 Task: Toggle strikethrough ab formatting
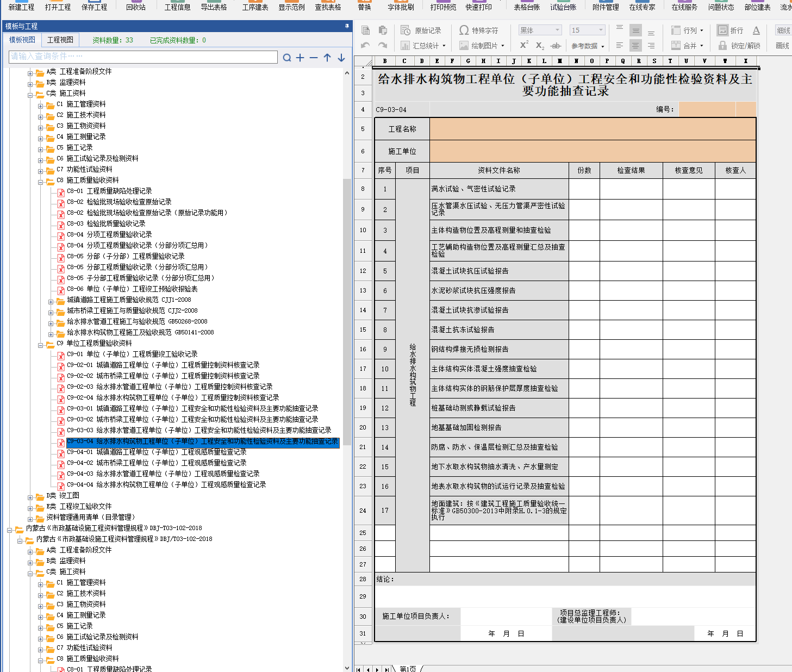(555, 46)
